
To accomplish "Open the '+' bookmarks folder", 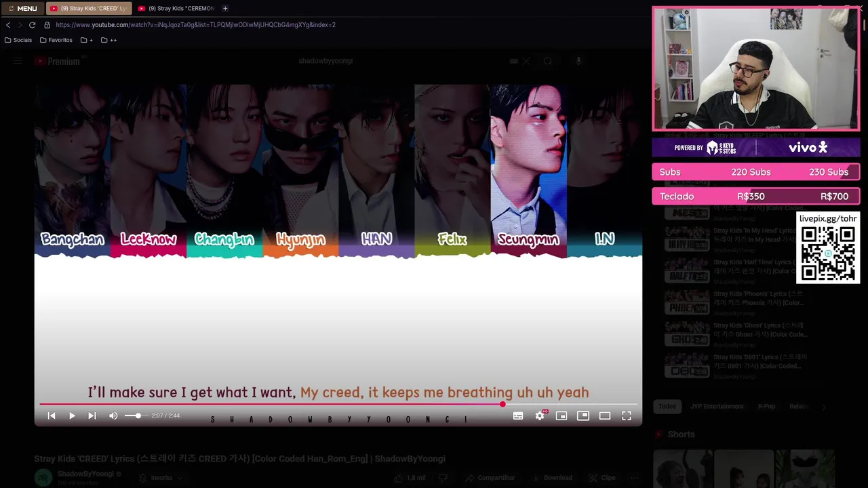I will point(86,40).
